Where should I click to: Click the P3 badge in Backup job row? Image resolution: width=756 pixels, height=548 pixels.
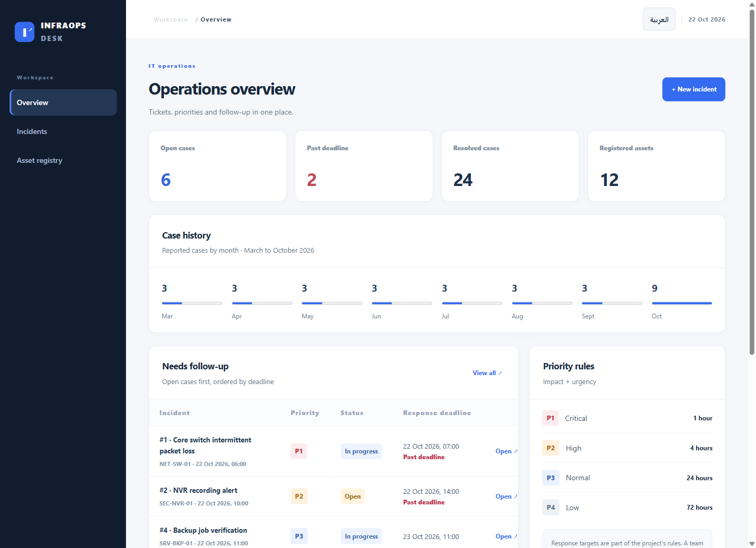(299, 536)
